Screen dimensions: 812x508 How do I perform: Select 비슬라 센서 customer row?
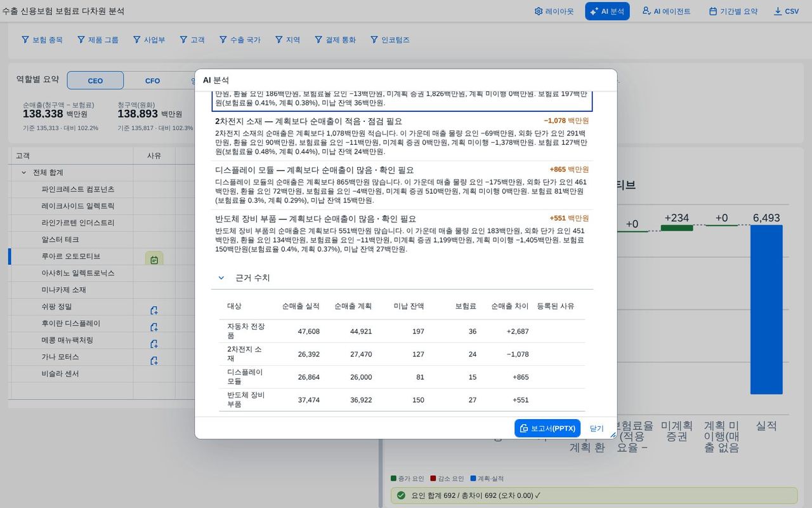[x=60, y=373]
